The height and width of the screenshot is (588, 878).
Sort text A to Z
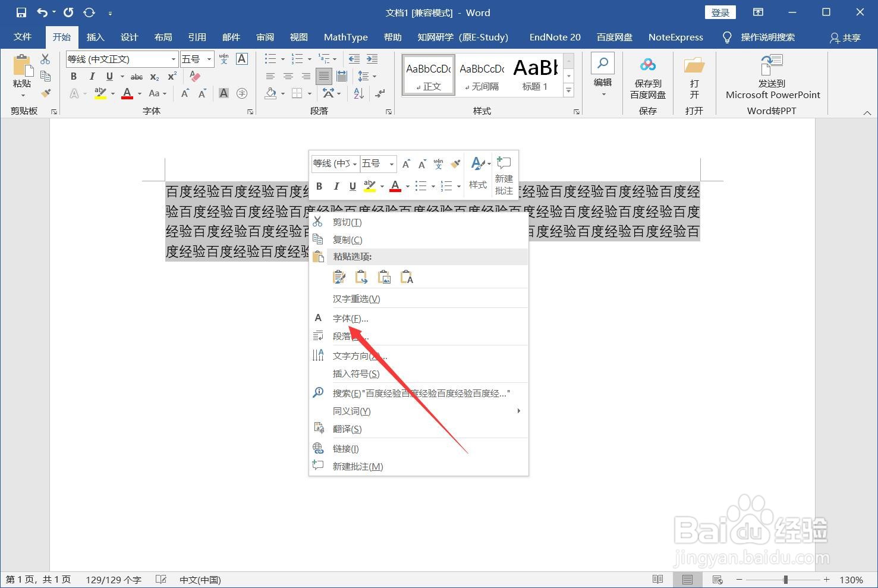pyautogui.click(x=358, y=93)
